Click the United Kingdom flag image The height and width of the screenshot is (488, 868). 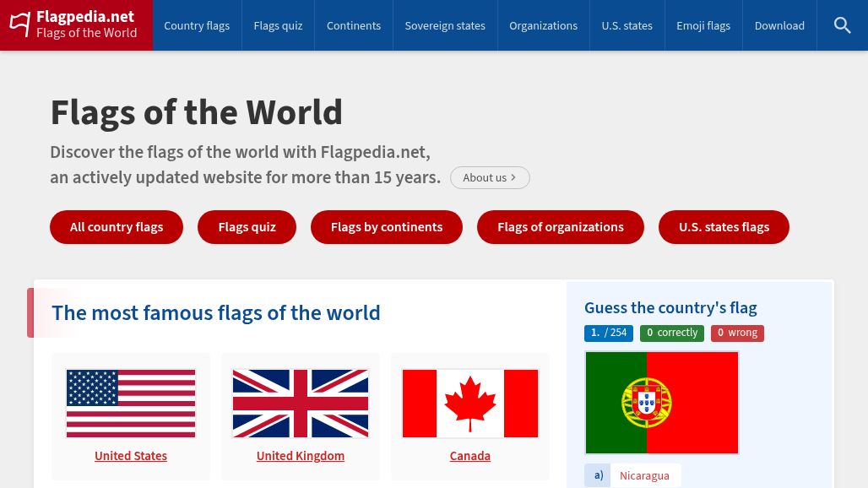click(x=301, y=404)
